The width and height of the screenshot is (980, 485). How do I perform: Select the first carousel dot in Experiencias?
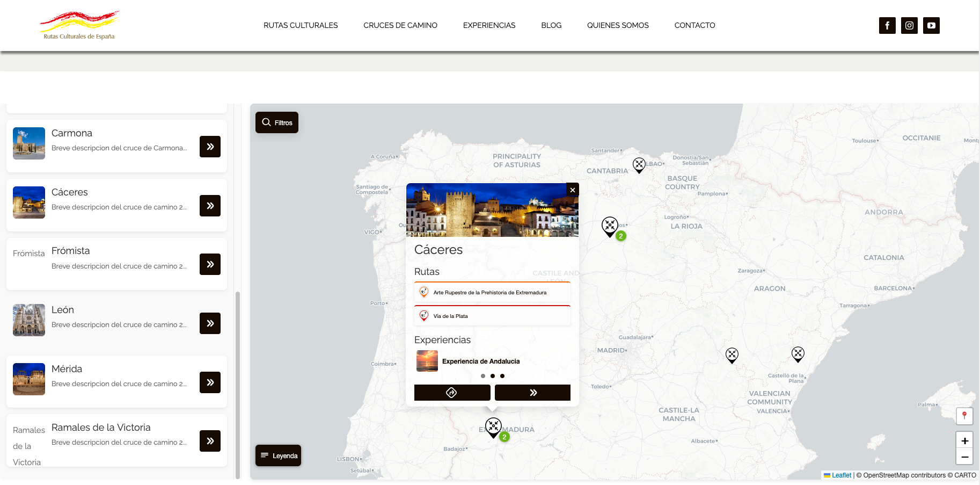pyautogui.click(x=483, y=376)
